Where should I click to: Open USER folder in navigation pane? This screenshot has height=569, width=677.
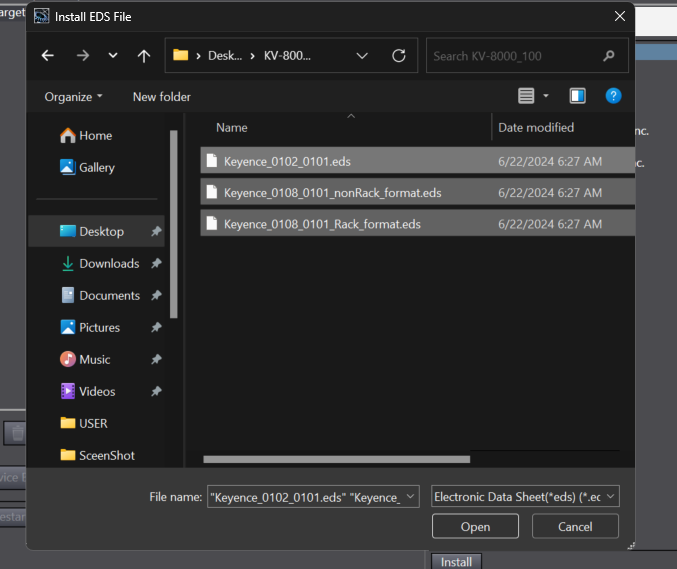coord(84,423)
